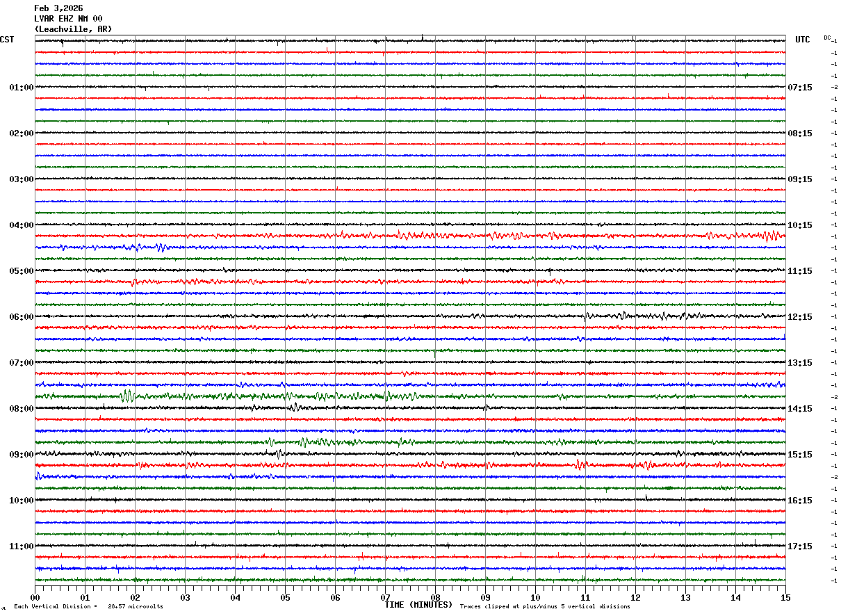Click minute tick label '09' on time axis
841x616 pixels.
click(x=485, y=597)
